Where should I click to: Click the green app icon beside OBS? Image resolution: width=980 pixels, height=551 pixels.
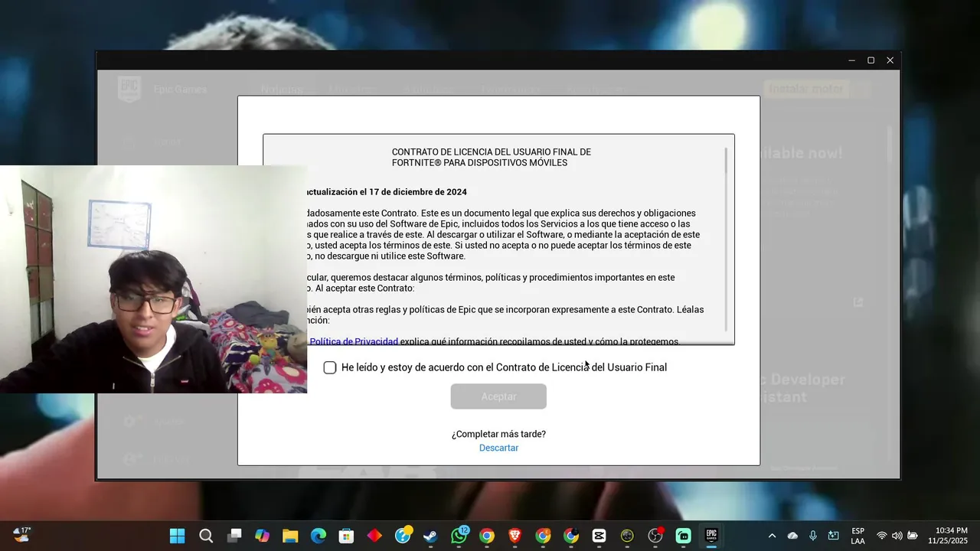[684, 536]
